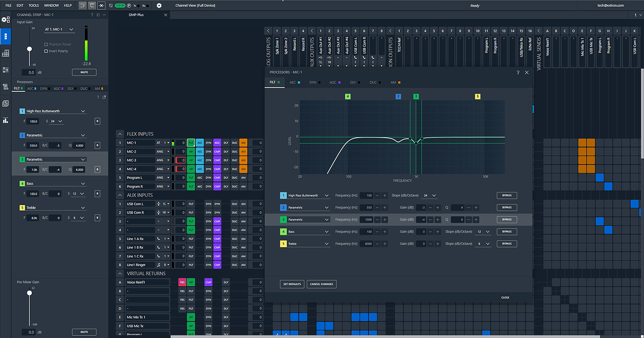Viewport: 644px width, 338px height.
Task: Bypass the High Pass Butterworth filter band
Action: click(x=507, y=195)
